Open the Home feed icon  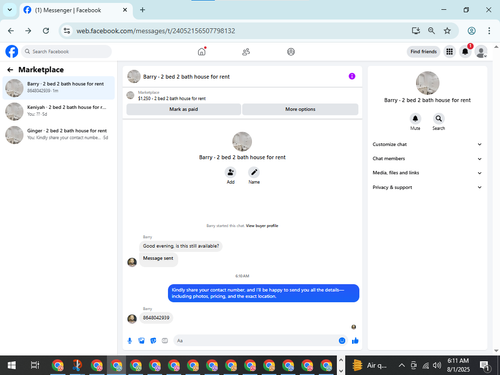[x=202, y=52]
